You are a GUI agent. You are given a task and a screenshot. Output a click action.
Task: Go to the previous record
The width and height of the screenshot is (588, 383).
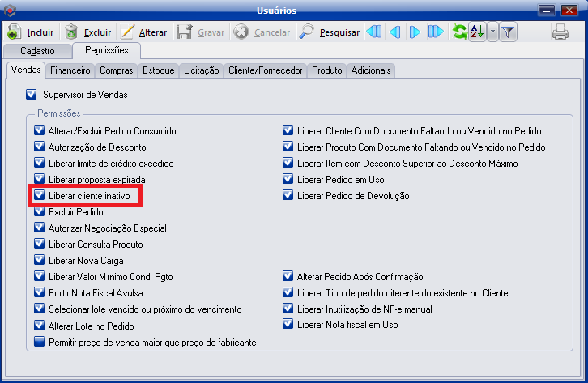coord(394,32)
